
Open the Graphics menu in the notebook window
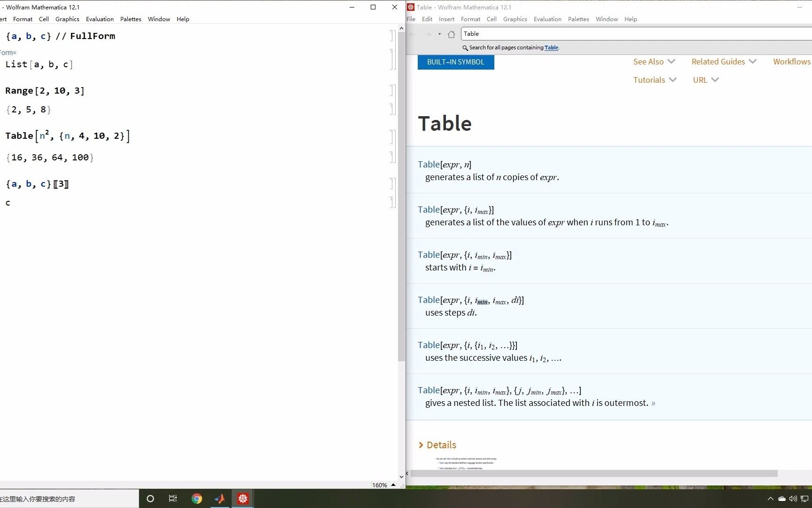click(x=67, y=19)
